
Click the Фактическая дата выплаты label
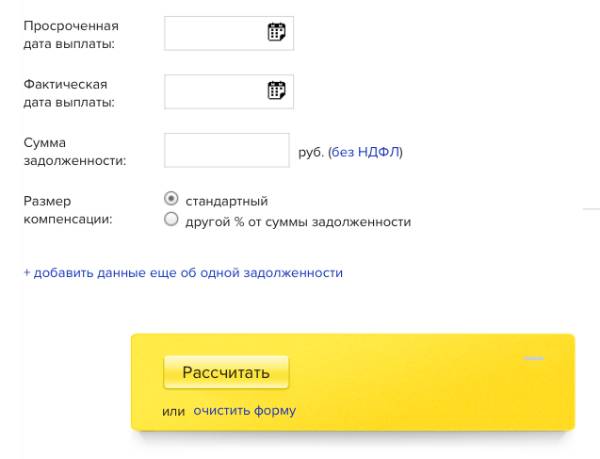tap(68, 92)
